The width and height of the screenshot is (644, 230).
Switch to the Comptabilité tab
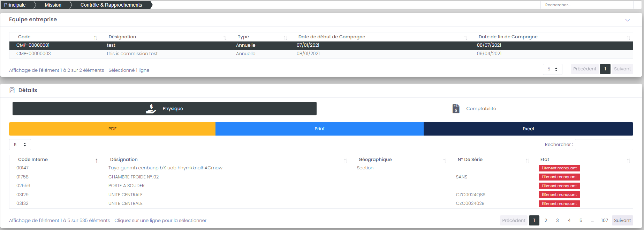tap(474, 109)
